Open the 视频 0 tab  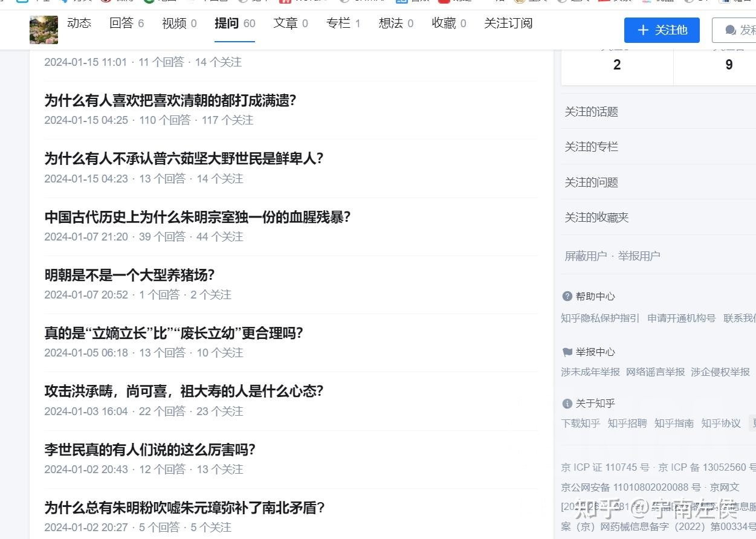(x=179, y=23)
